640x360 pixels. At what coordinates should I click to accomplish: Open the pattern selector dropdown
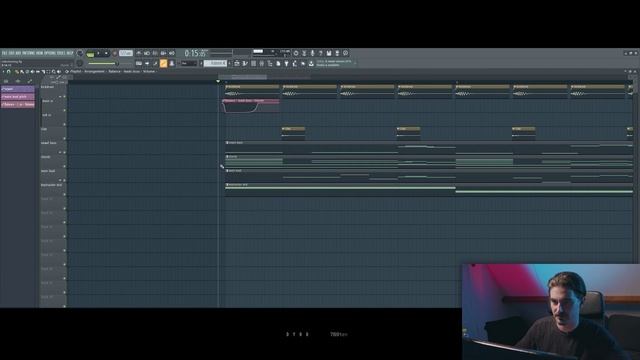pyautogui.click(x=215, y=63)
